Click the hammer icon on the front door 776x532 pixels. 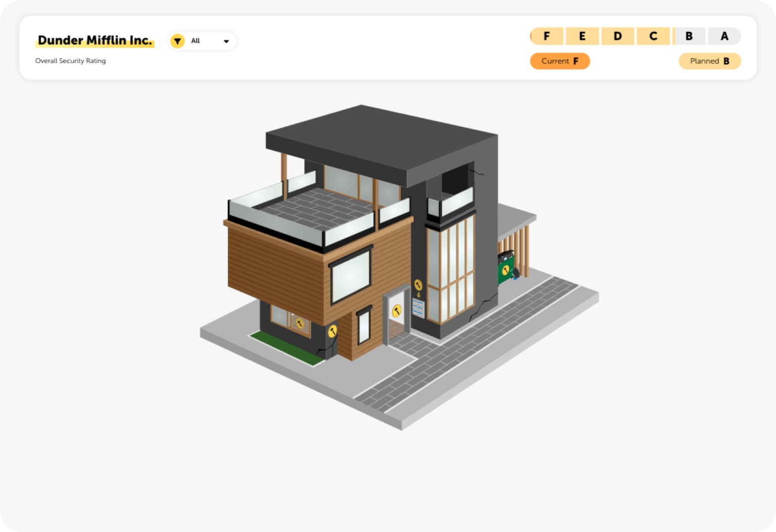click(397, 311)
